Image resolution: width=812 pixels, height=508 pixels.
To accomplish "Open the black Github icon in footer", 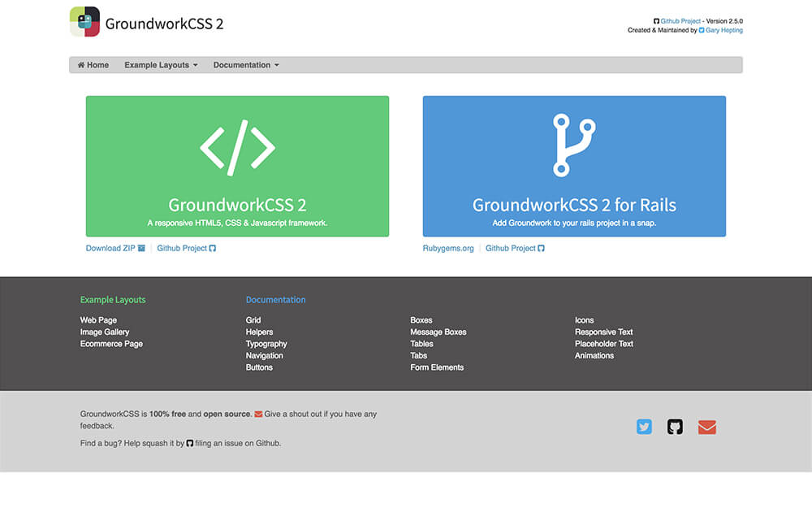I will 675,427.
